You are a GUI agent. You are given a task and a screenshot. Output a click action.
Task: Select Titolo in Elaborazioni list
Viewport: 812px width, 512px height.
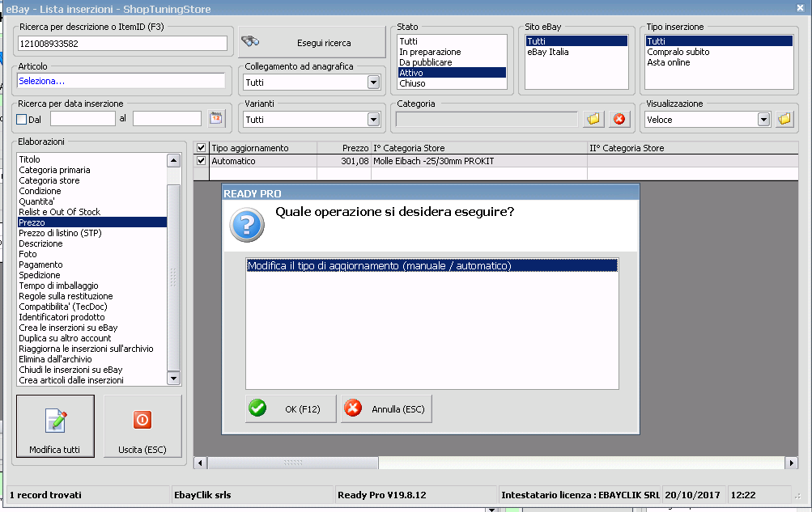(91, 159)
